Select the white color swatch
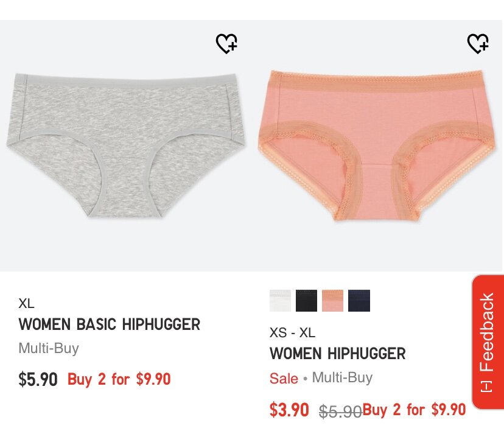Viewport: 504px width, 448px height. tap(280, 301)
